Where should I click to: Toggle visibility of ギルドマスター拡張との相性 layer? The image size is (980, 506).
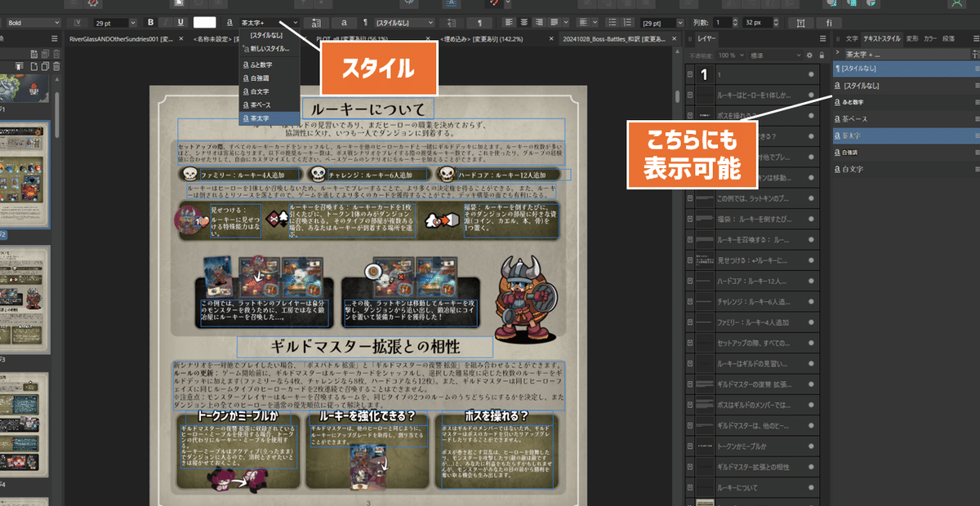[811, 466]
